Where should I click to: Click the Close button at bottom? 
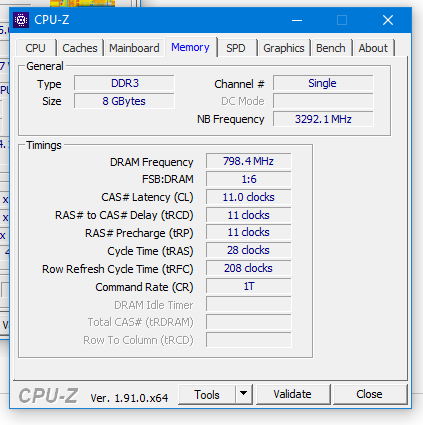tap(369, 395)
